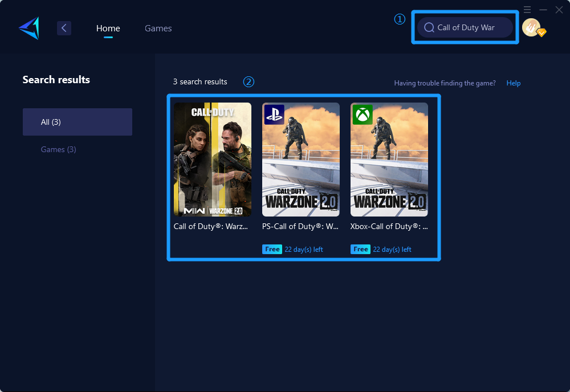The width and height of the screenshot is (570, 392).
Task: Click Having trouble finding the game? text
Action: [x=445, y=83]
